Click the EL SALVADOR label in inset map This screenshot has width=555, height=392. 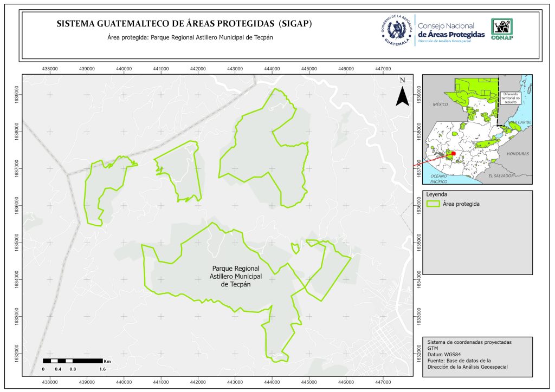click(x=503, y=176)
